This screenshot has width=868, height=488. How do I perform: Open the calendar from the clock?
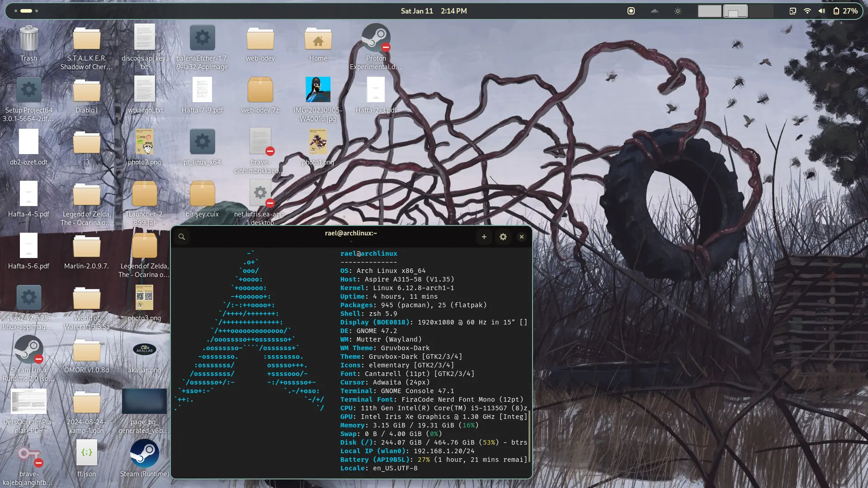434,11
